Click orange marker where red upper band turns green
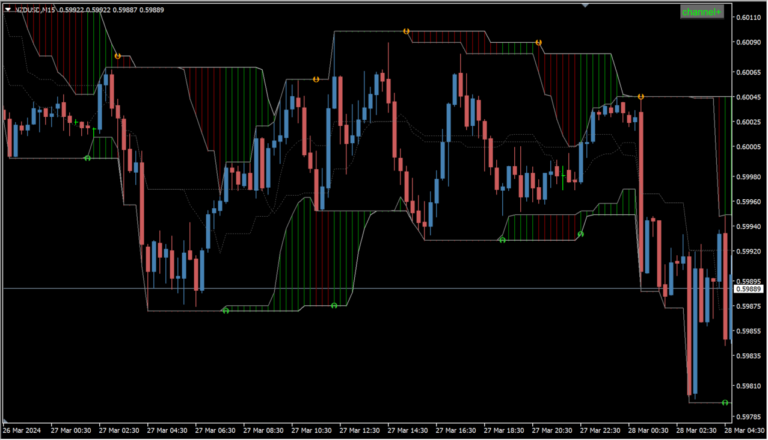 (x=539, y=43)
